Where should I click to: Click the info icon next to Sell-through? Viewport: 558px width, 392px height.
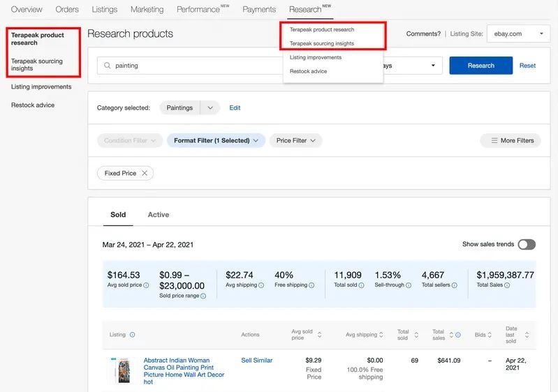coord(409,285)
